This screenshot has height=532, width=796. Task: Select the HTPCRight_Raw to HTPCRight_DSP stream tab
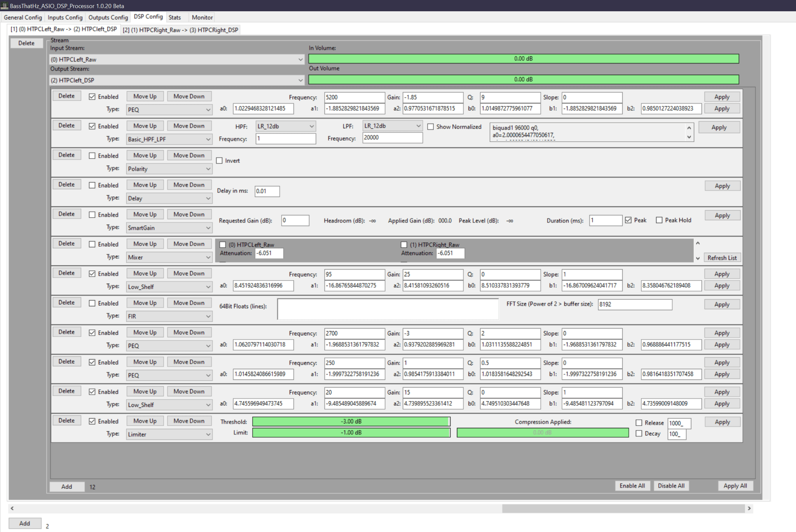180,30
